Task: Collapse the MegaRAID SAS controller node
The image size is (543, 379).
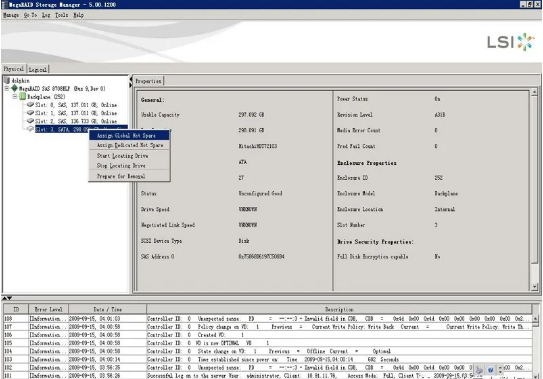Action: 7,88
